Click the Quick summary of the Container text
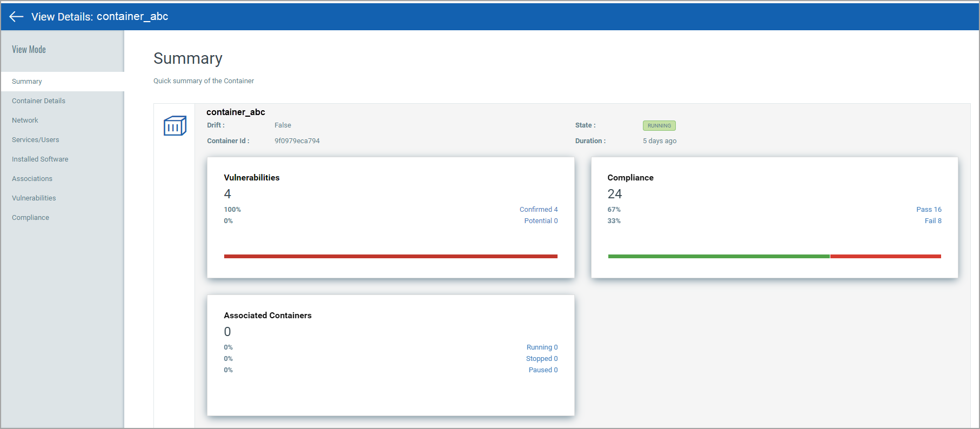This screenshot has height=429, width=980. pos(204,81)
